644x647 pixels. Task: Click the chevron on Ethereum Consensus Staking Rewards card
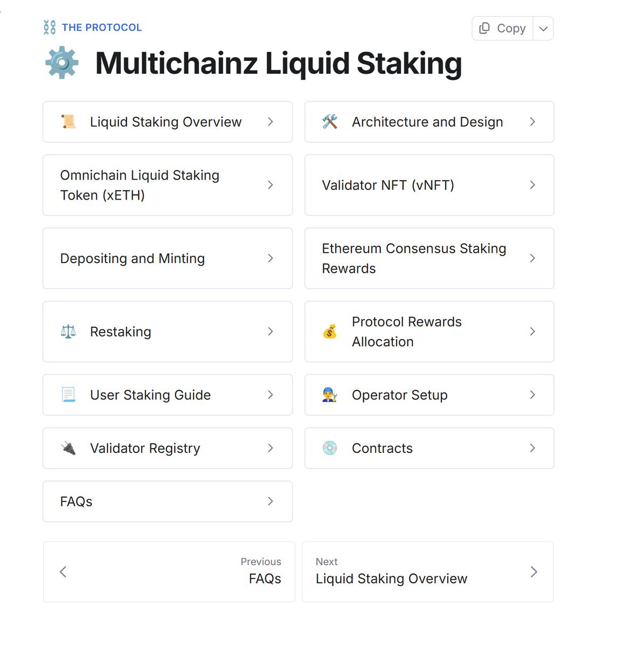[532, 258]
